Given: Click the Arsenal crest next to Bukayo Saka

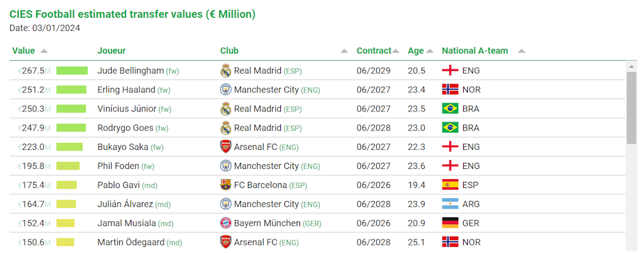Looking at the screenshot, I should click(x=226, y=147).
